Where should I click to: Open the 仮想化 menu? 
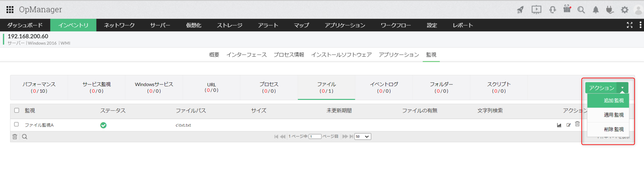click(x=194, y=25)
